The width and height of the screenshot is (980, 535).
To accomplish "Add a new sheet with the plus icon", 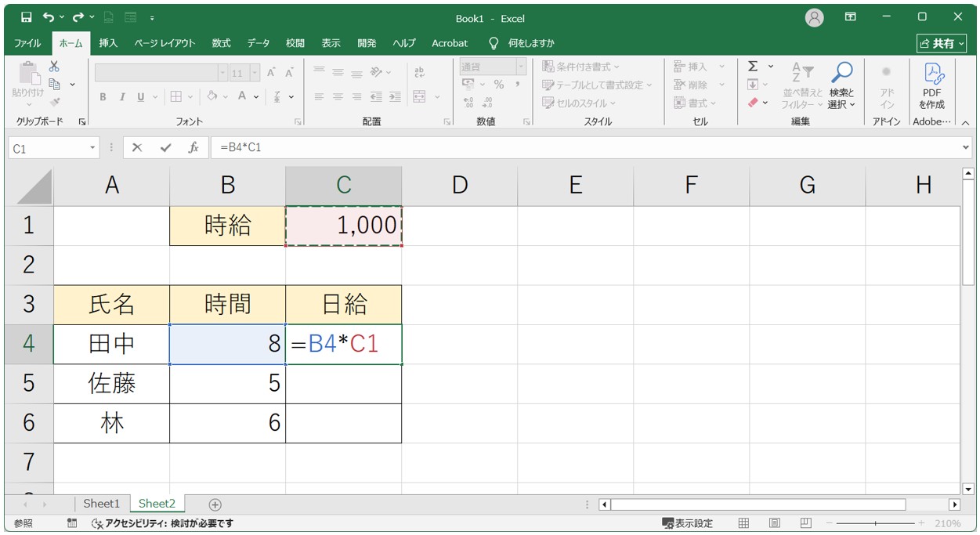I will [x=215, y=504].
